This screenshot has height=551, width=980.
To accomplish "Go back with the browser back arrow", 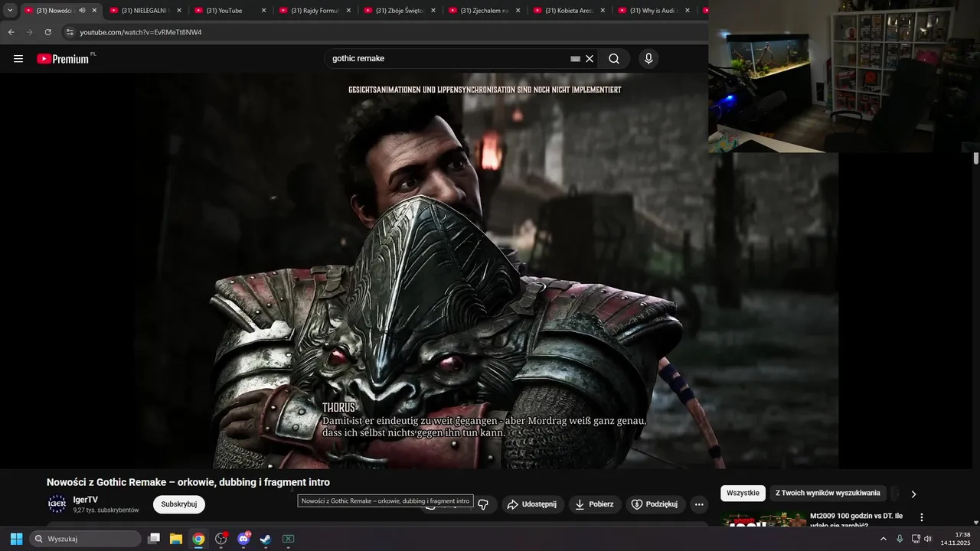I will coord(11,32).
